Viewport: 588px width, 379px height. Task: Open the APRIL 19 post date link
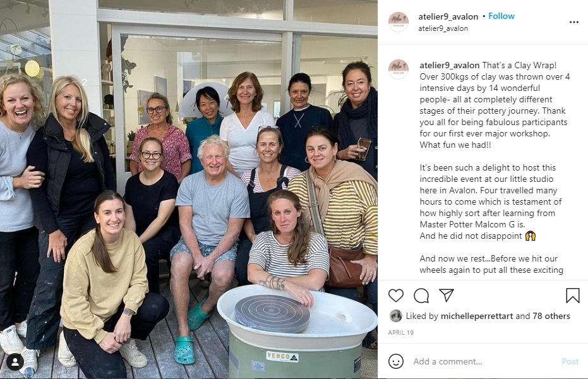[401, 332]
